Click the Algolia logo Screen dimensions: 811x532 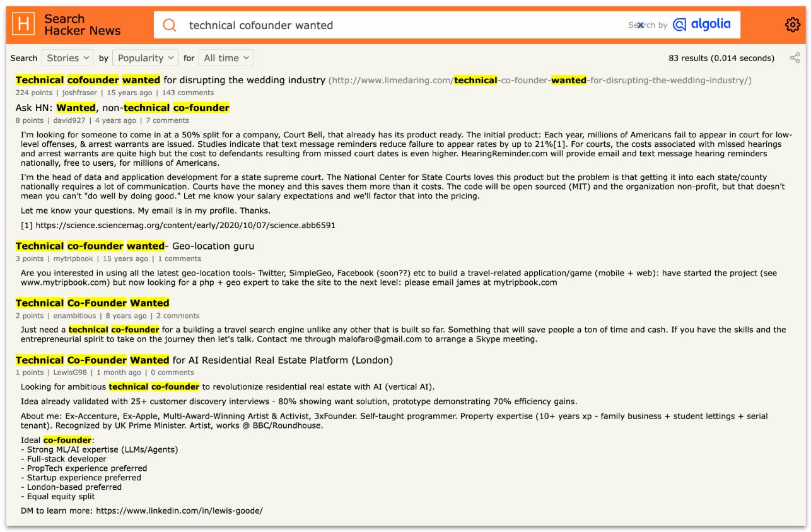[x=702, y=25]
